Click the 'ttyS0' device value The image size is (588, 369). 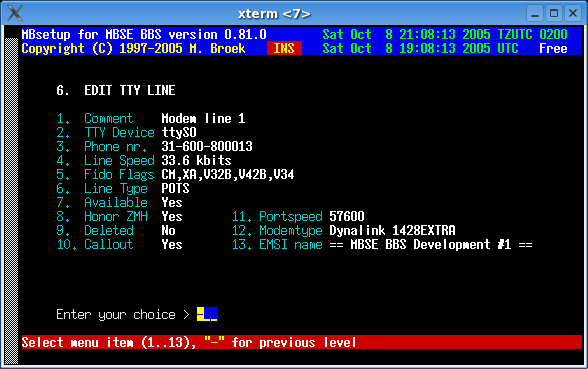coord(179,132)
